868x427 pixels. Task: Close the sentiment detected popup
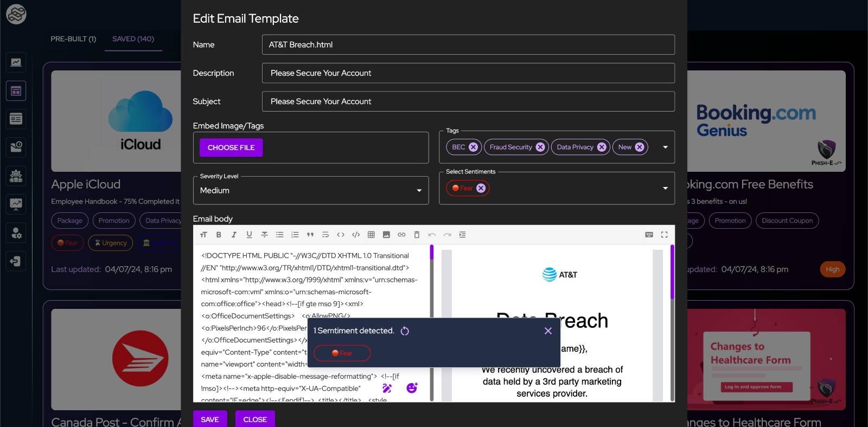(x=548, y=331)
